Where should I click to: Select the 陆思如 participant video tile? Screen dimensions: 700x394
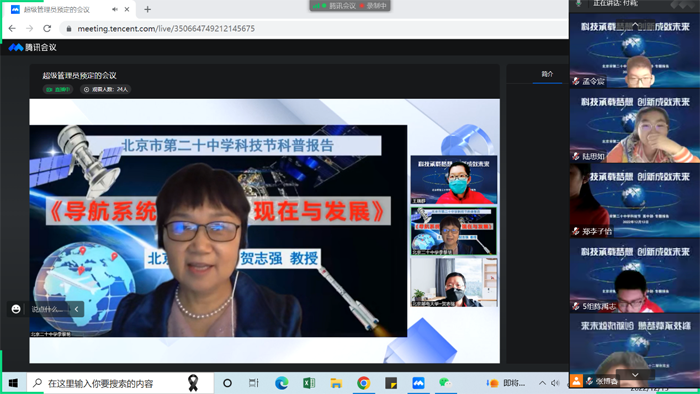(635, 125)
